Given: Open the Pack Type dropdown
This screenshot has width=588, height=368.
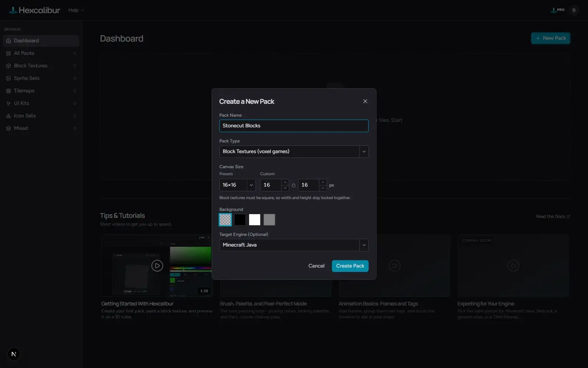Looking at the screenshot, I should pyautogui.click(x=294, y=152).
